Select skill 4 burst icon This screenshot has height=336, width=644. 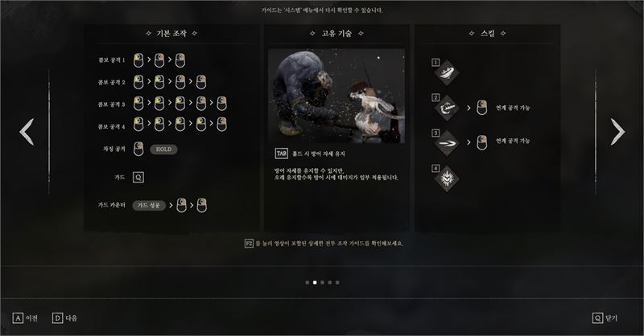click(x=447, y=178)
